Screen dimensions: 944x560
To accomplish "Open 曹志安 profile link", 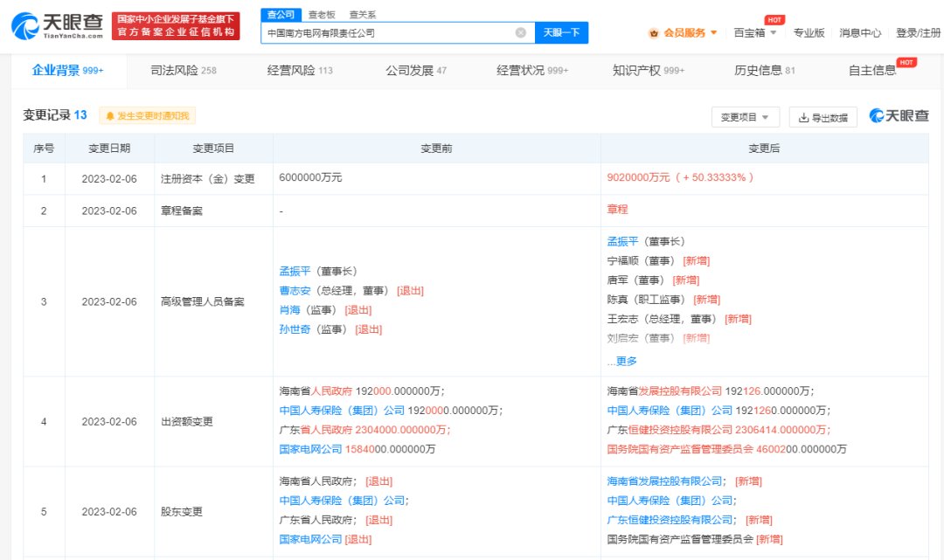I will tap(295, 291).
